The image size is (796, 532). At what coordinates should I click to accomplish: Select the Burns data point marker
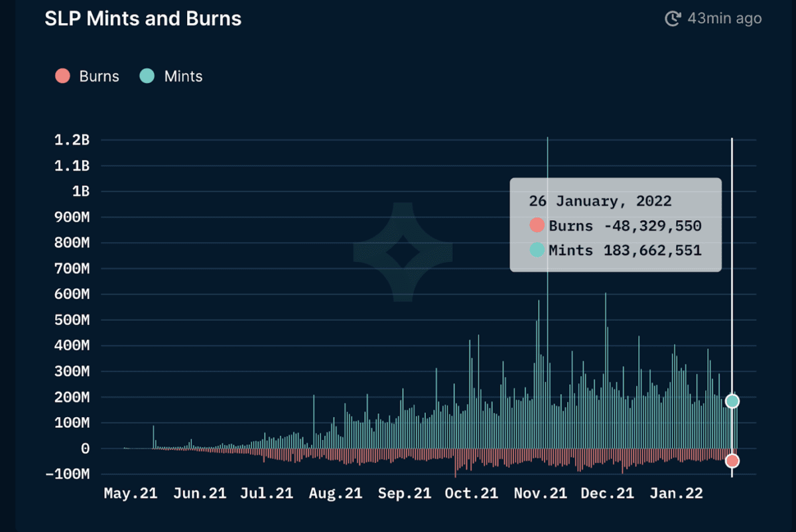pos(732,460)
